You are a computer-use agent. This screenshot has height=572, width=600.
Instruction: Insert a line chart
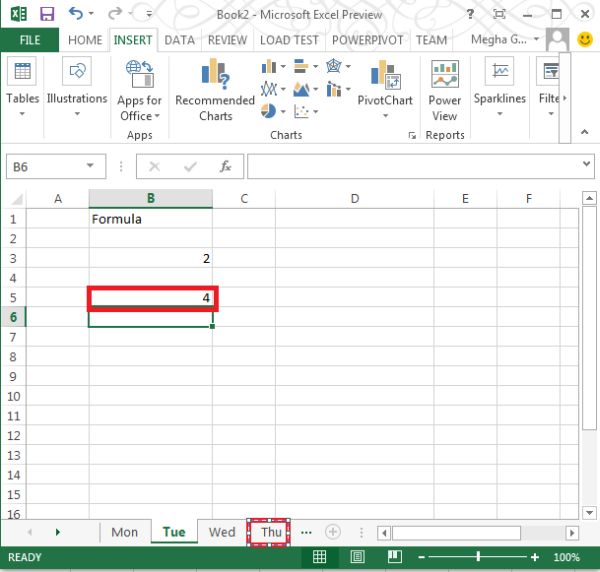pyautogui.click(x=269, y=89)
